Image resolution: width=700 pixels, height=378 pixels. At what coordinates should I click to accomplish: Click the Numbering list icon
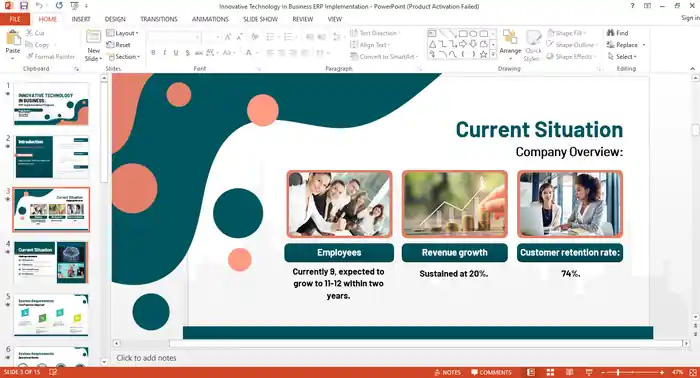tap(288, 37)
